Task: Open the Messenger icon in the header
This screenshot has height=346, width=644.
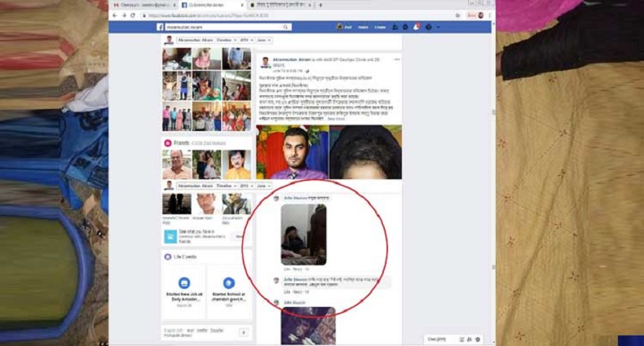Action: (x=406, y=27)
